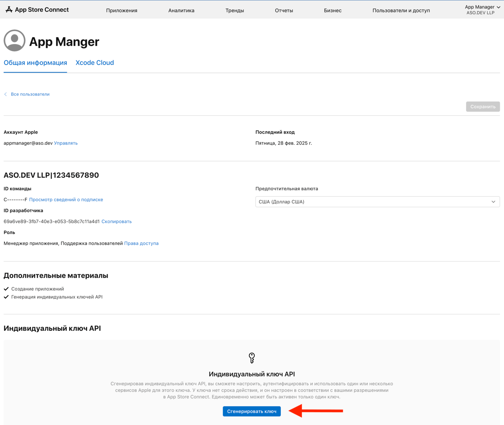Screen dimensions: 504x425
Task: Click the Сохранить button
Action: pos(483,106)
